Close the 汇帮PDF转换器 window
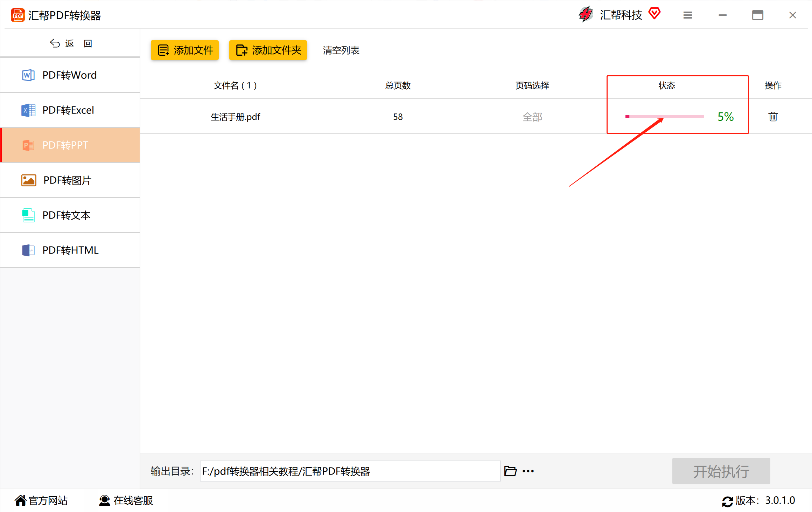 [792, 15]
